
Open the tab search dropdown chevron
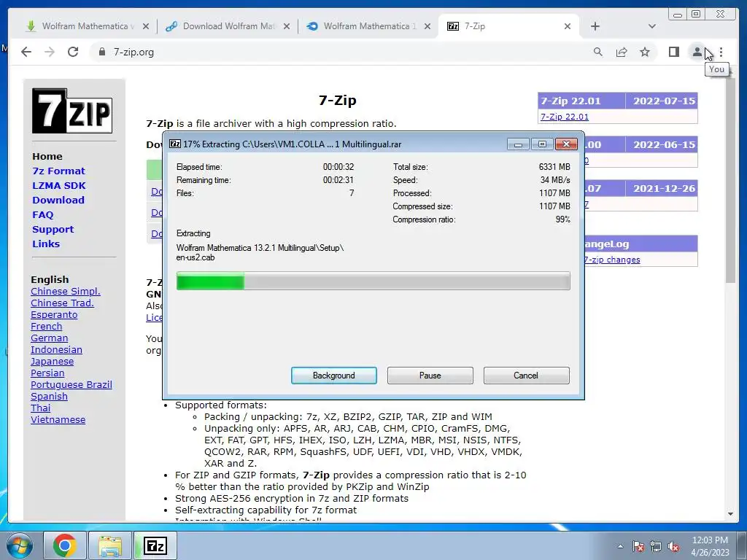(x=651, y=26)
